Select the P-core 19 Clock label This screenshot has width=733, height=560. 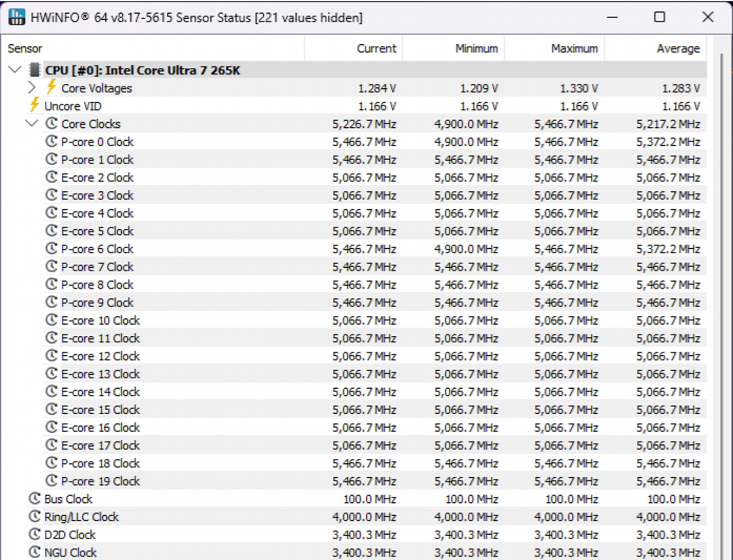(101, 481)
